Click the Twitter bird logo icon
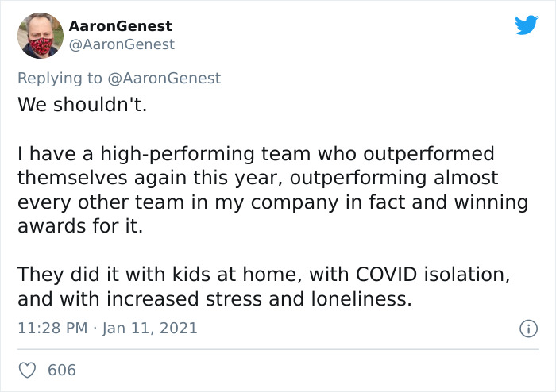Image resolution: width=556 pixels, height=392 pixels. pos(526,25)
